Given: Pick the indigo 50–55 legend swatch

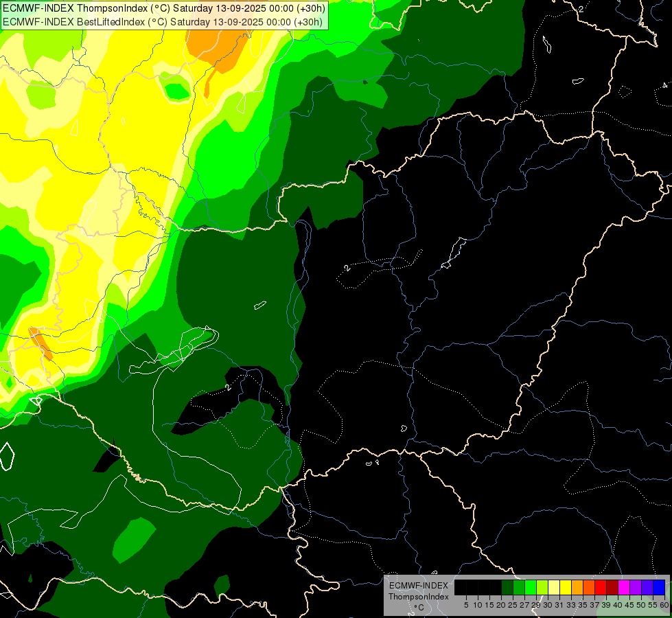Looking at the screenshot, I should (647, 588).
